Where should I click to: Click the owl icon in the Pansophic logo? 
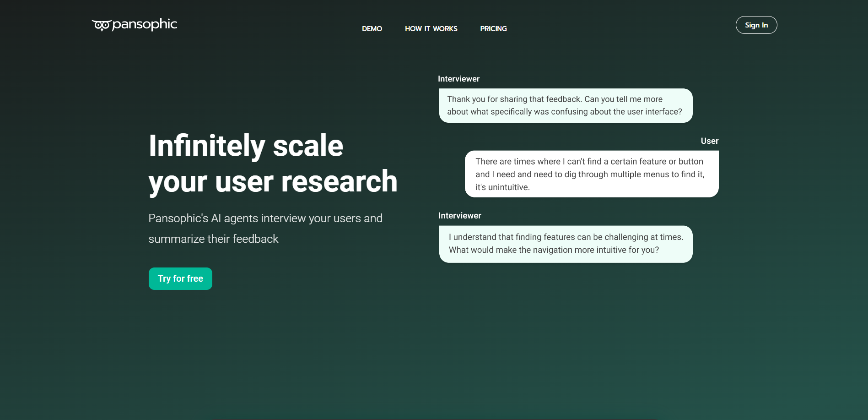[x=101, y=25]
